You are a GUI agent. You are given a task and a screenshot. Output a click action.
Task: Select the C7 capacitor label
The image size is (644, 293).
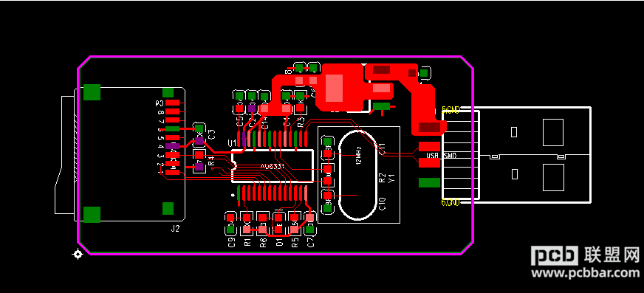pyautogui.click(x=311, y=242)
